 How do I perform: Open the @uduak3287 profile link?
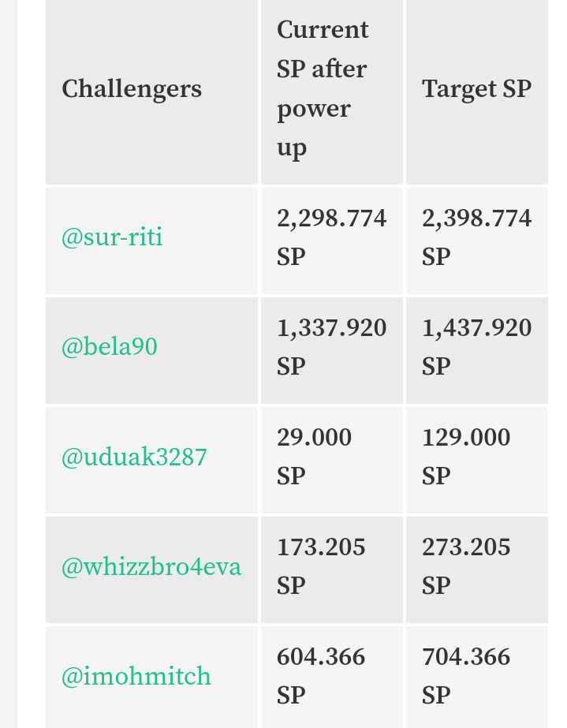click(134, 457)
